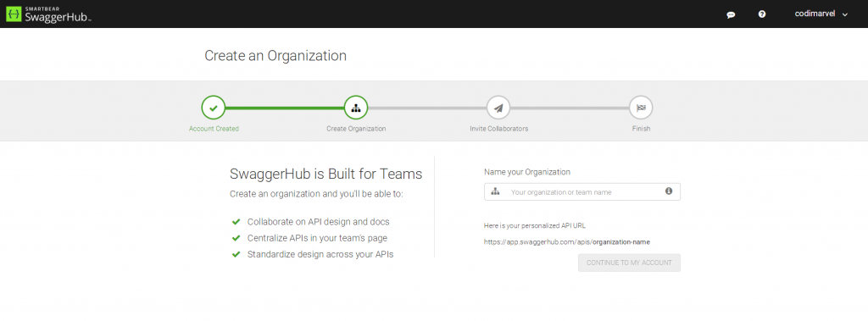
Task: Click the SwaggerHub logo in the header
Action: [48, 14]
